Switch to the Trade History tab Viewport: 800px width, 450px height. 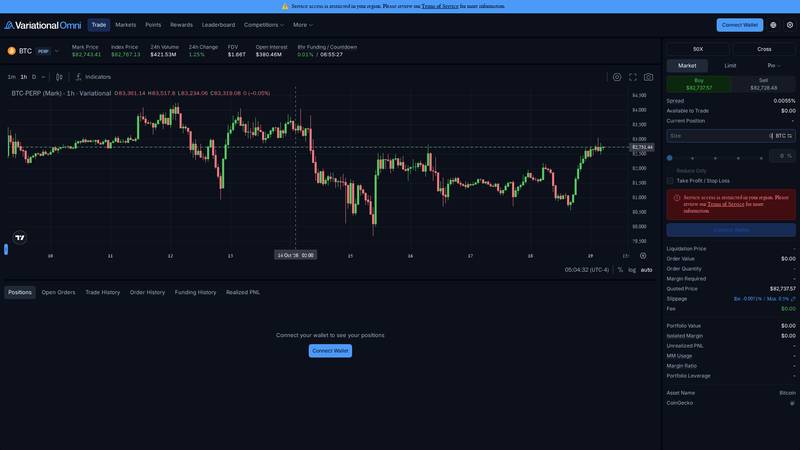[x=103, y=292]
